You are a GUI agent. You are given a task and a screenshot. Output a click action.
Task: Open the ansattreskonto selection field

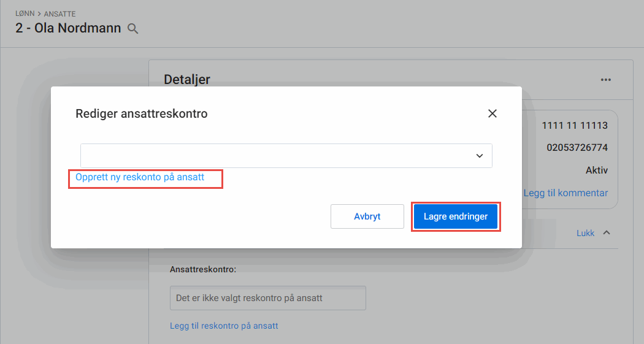[x=276, y=156]
